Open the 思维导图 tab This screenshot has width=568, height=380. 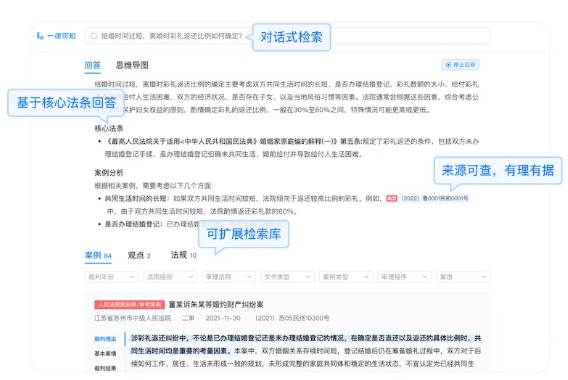[132, 65]
